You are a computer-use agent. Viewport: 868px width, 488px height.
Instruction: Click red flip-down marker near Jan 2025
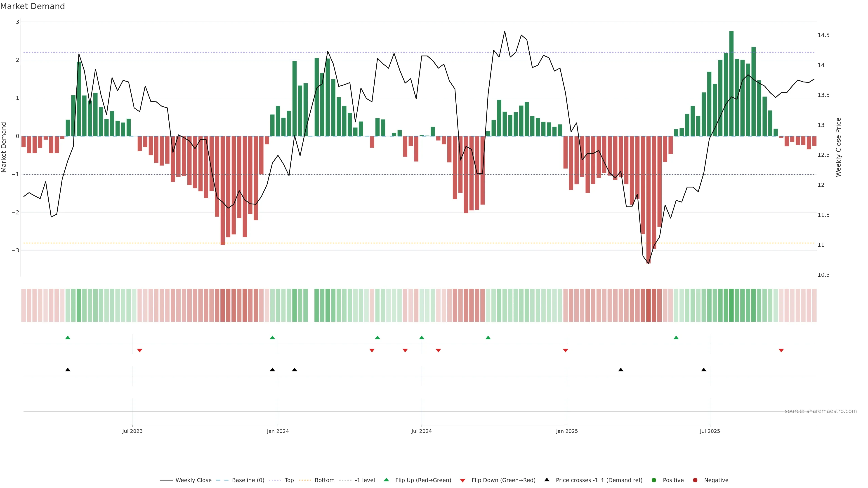click(x=565, y=351)
